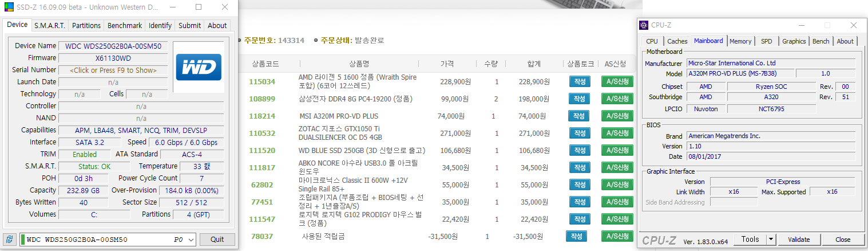Click the SSD-Z app icon in title bar
The height and width of the screenshot is (251, 868).
(7, 7)
